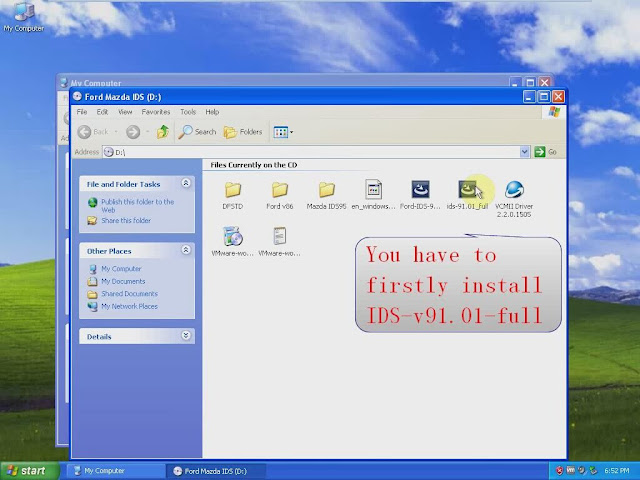
Task: Click the Ford Mazda IDS title bar disc icon
Action: 77,96
